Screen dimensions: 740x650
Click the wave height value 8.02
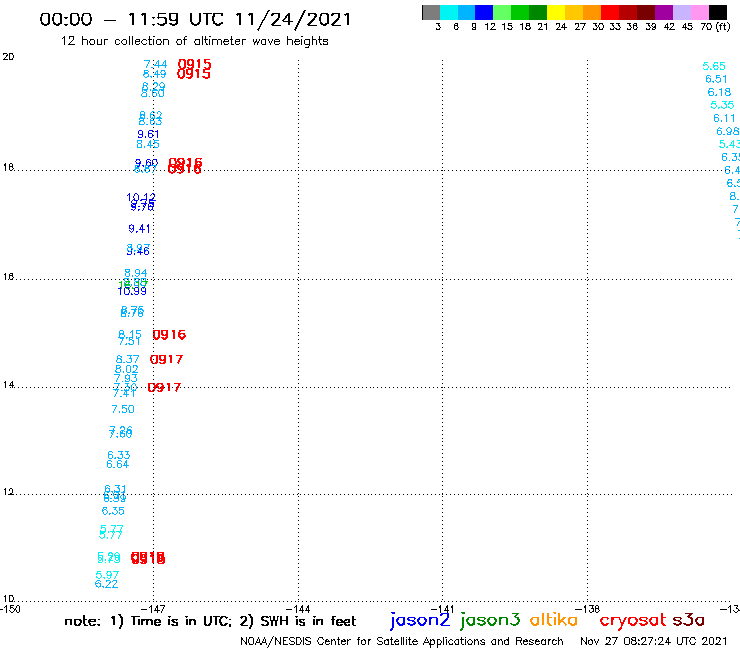[x=126, y=369]
